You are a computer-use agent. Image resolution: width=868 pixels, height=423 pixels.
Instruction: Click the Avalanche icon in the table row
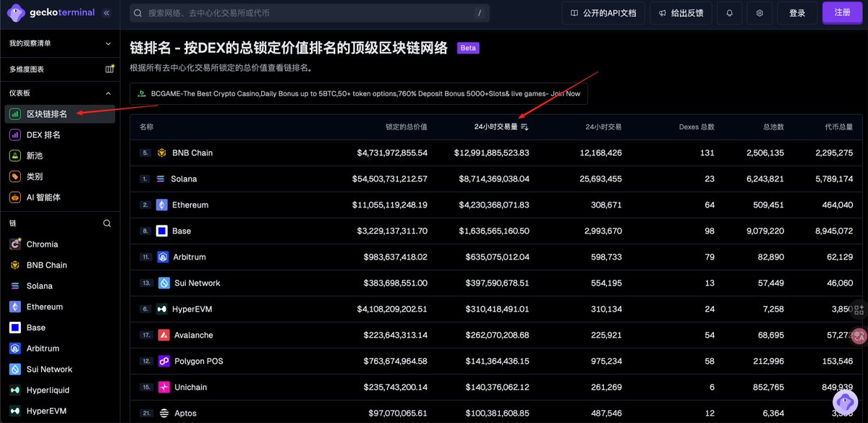click(163, 335)
